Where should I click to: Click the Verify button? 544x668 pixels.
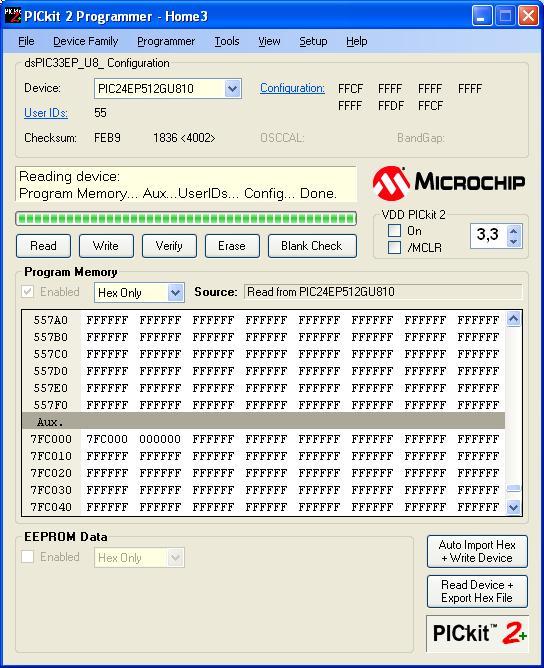point(169,246)
